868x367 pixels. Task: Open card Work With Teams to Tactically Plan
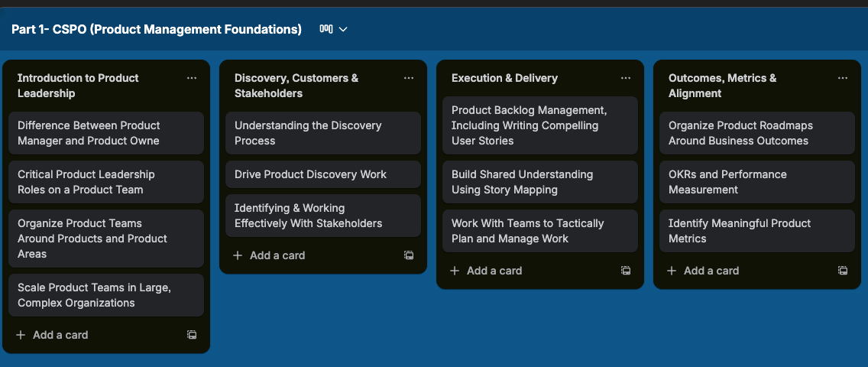click(x=540, y=231)
